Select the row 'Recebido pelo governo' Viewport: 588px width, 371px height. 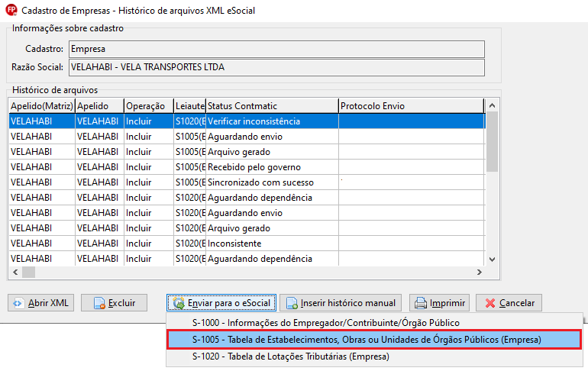[247, 167]
